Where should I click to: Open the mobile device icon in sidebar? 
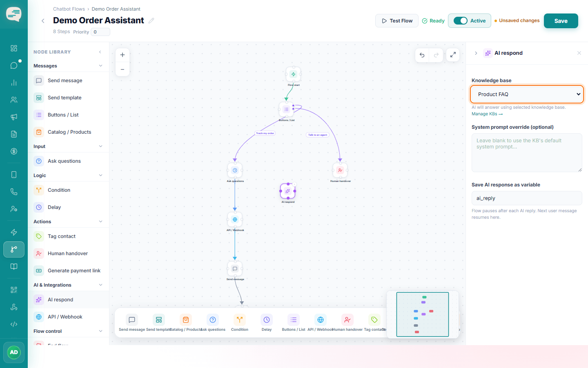coord(14,175)
